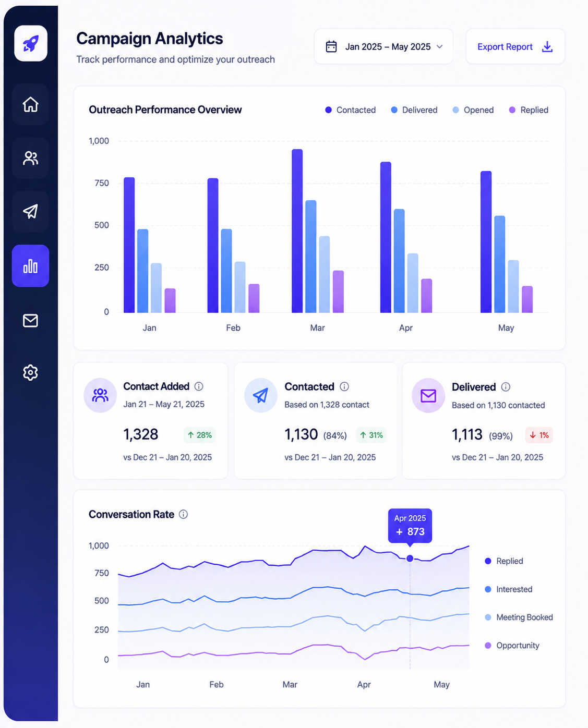Click the Apr 2025 data point marker
Screen dimensions: 588x728
[x=410, y=559]
